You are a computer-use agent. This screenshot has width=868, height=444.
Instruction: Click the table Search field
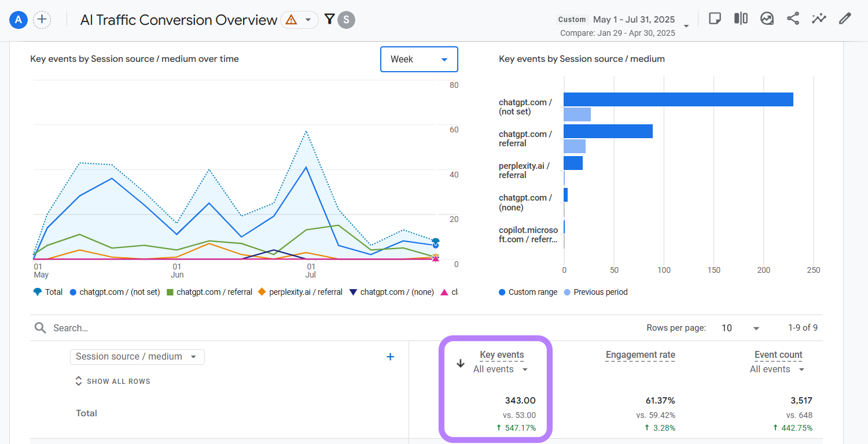coord(174,328)
